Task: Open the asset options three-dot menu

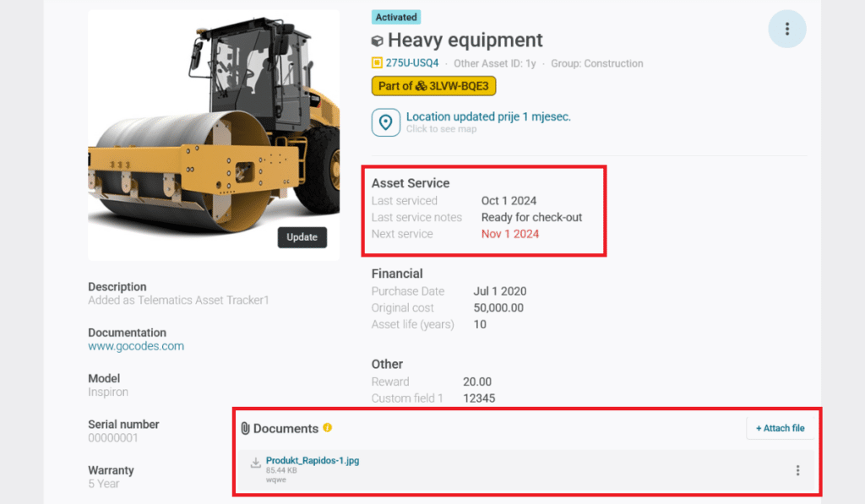Action: [787, 30]
